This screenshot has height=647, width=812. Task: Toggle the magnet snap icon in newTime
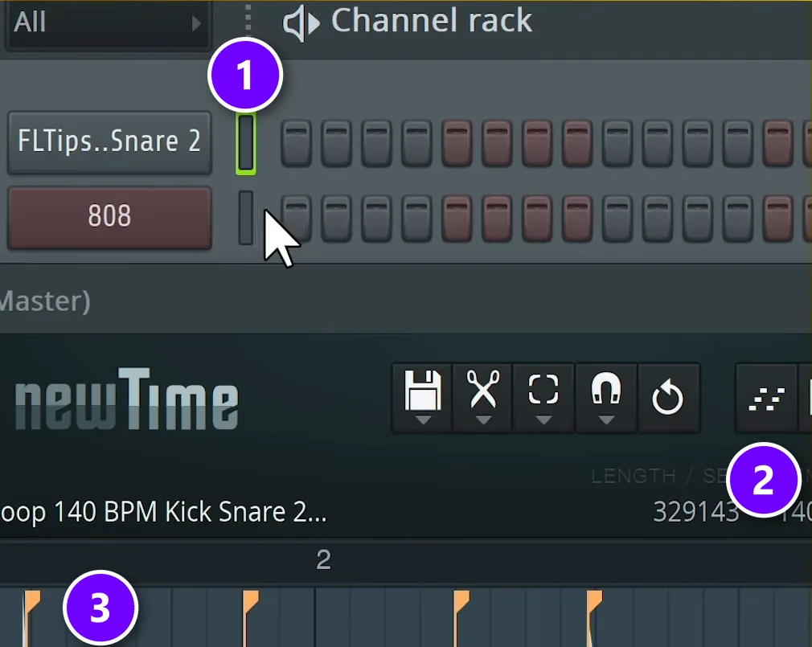coord(606,388)
